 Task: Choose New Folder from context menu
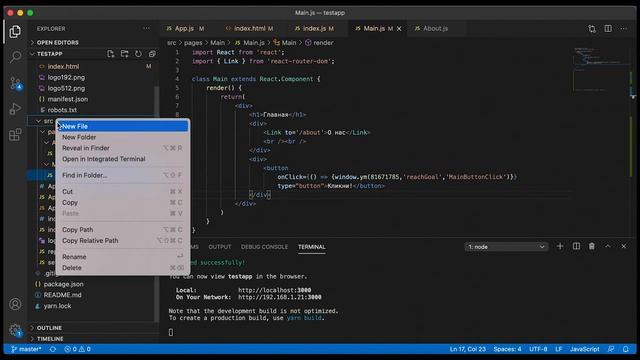pos(122,137)
